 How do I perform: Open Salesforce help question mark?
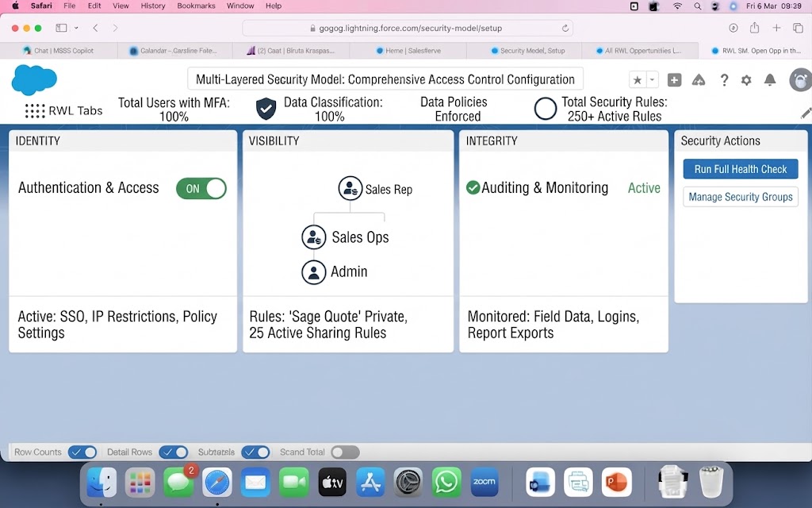click(x=724, y=80)
